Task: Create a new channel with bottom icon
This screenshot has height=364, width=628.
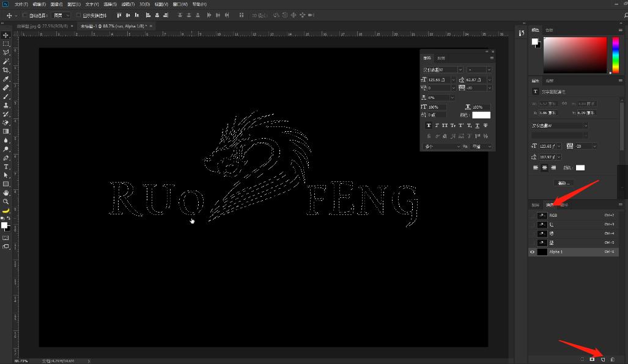Action: point(603,359)
